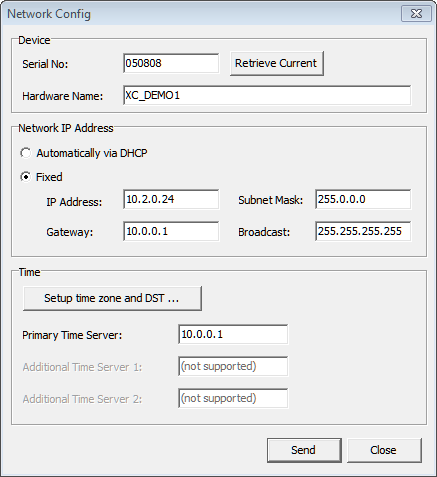Click the Gateway address field
Viewport: 437px width, 477px height.
point(171,231)
